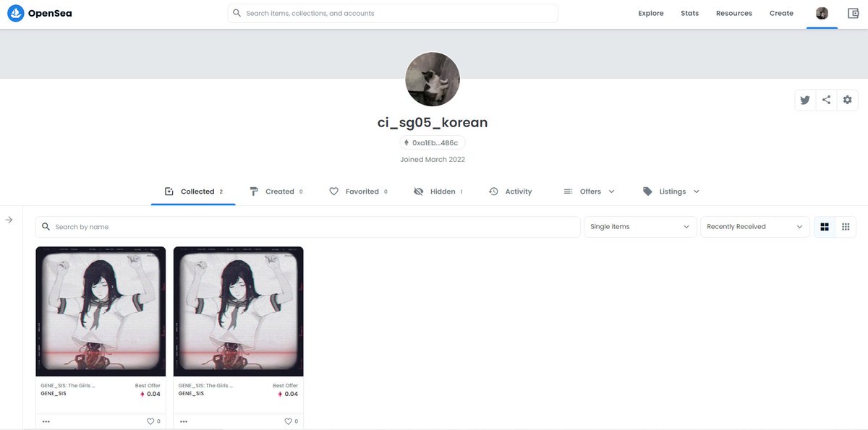Open the first card's three-dot menu
This screenshot has width=868, height=430.
(46, 421)
